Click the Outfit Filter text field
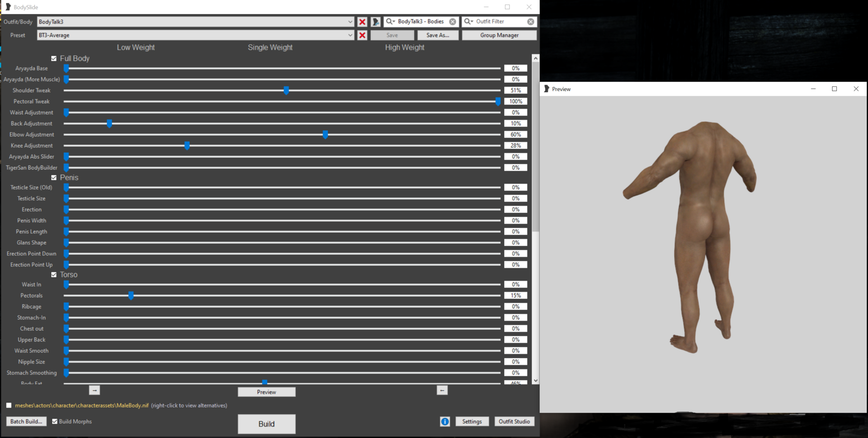The width and height of the screenshot is (868, 438). click(500, 21)
